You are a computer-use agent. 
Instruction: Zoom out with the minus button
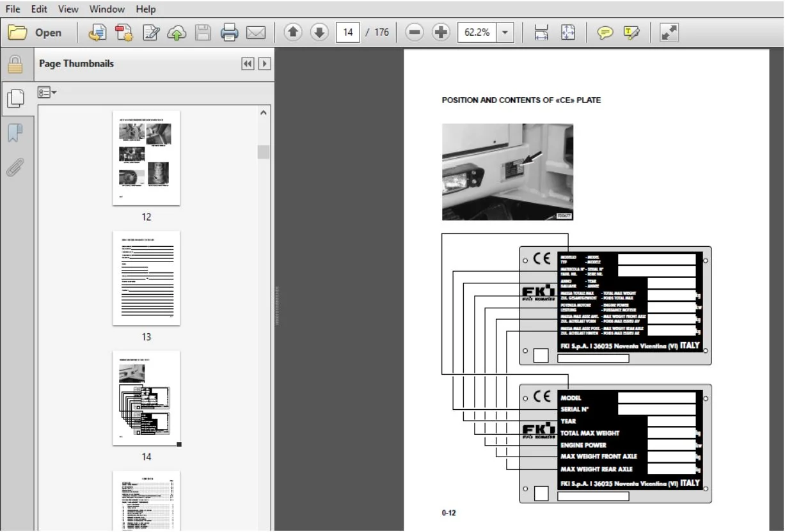(415, 33)
